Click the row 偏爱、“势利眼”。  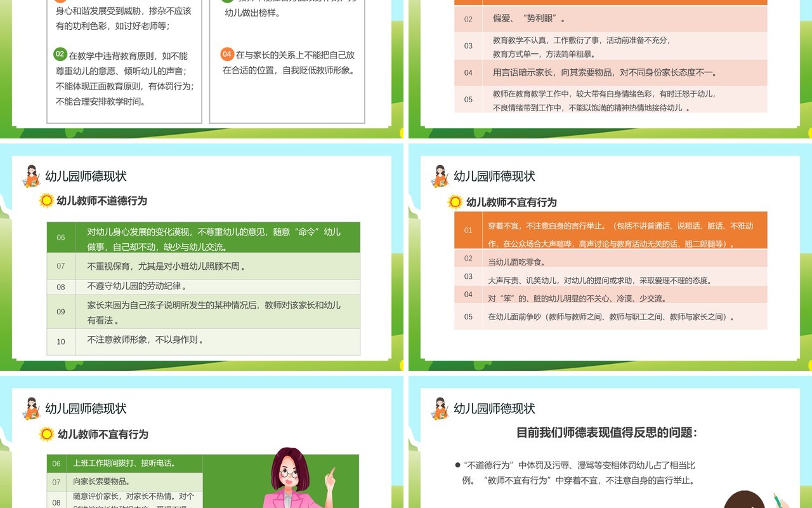(611, 18)
